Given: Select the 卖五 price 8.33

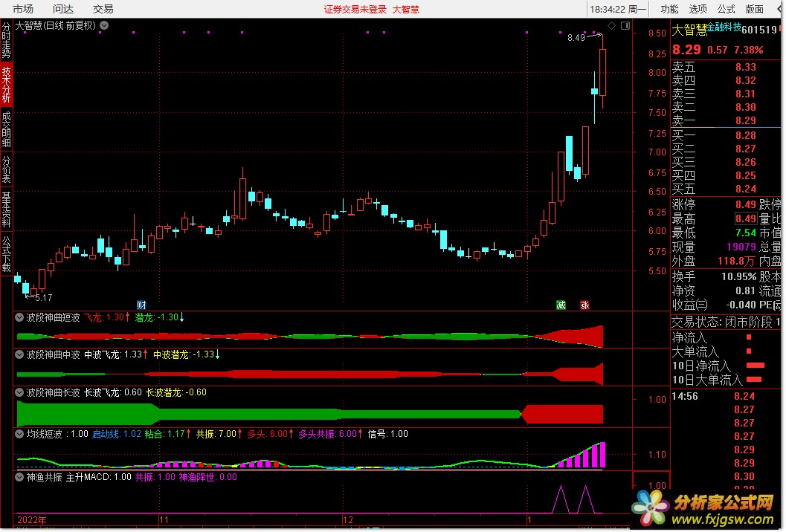Looking at the screenshot, I should pos(745,67).
